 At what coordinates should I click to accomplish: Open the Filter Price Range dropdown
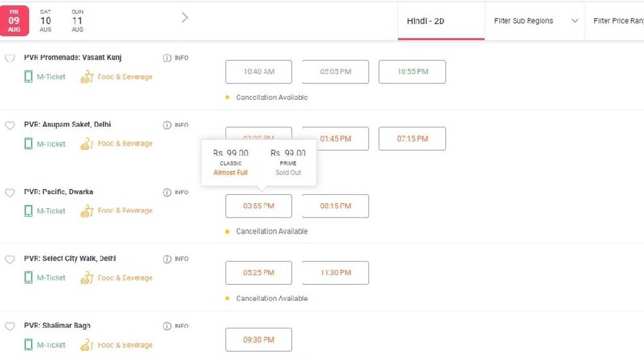click(618, 21)
